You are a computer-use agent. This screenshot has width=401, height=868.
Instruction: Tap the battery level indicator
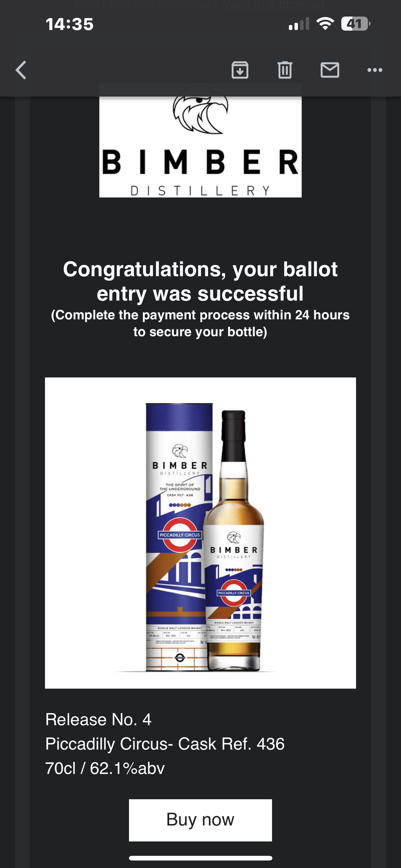click(x=355, y=24)
